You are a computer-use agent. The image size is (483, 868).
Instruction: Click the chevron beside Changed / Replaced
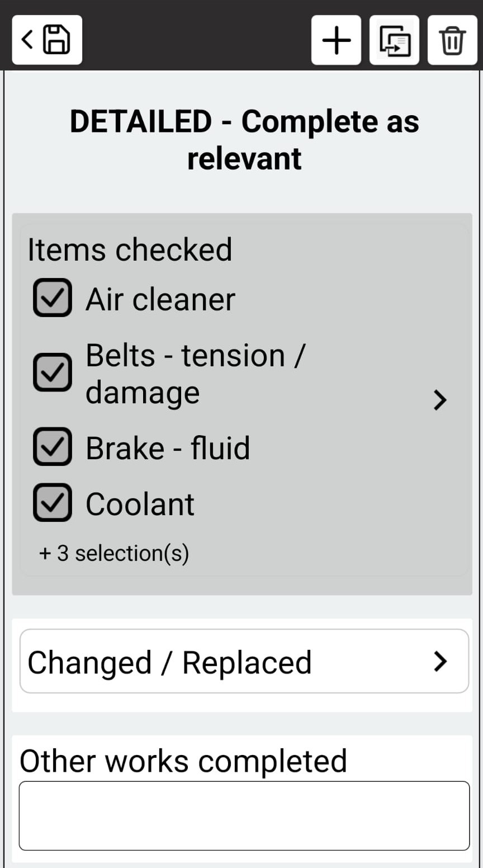[x=441, y=662]
